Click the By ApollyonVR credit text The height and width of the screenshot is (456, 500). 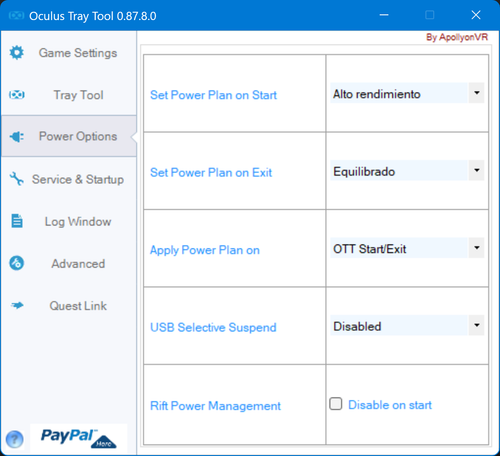(x=457, y=37)
